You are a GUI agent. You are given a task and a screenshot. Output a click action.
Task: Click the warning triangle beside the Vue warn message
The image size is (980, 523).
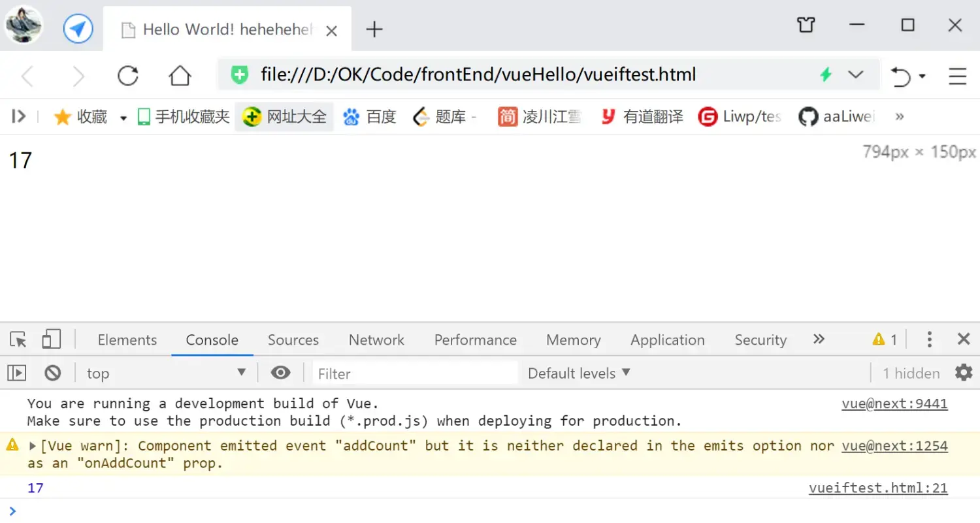(x=12, y=445)
